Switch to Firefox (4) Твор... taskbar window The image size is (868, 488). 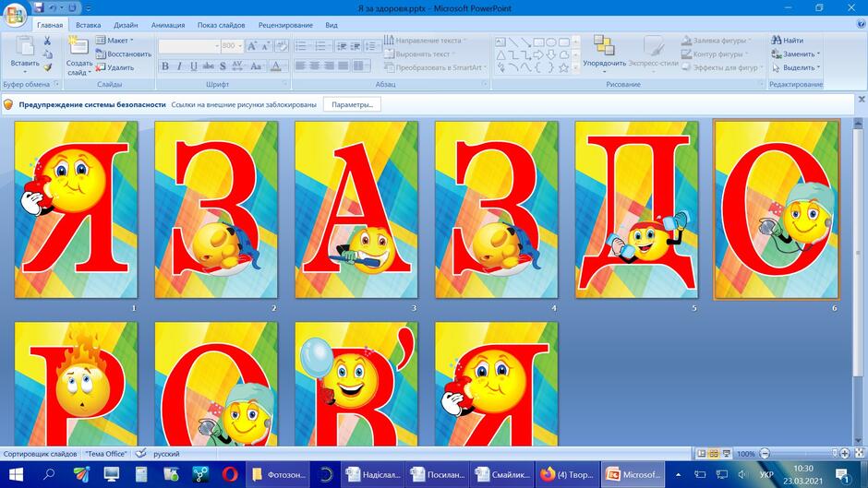pyautogui.click(x=567, y=474)
